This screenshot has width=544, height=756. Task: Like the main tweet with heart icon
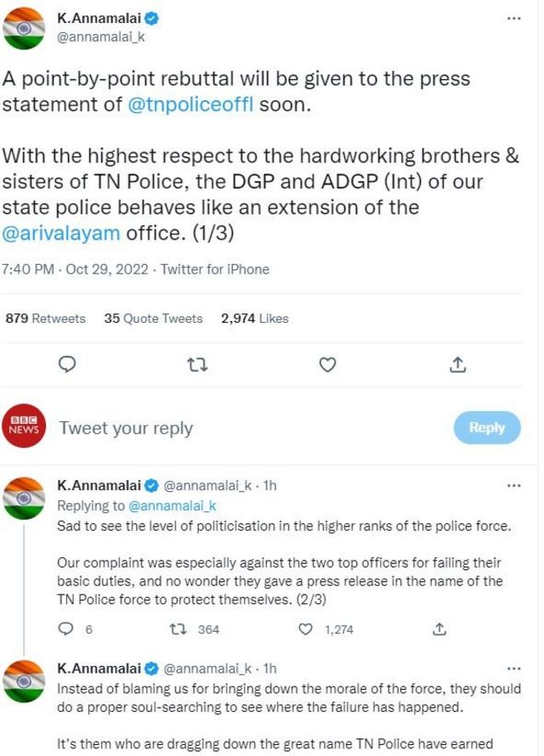click(x=327, y=364)
